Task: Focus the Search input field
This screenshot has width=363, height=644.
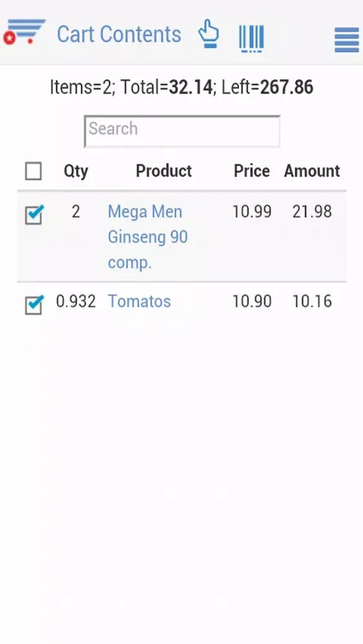Action: pos(182,131)
